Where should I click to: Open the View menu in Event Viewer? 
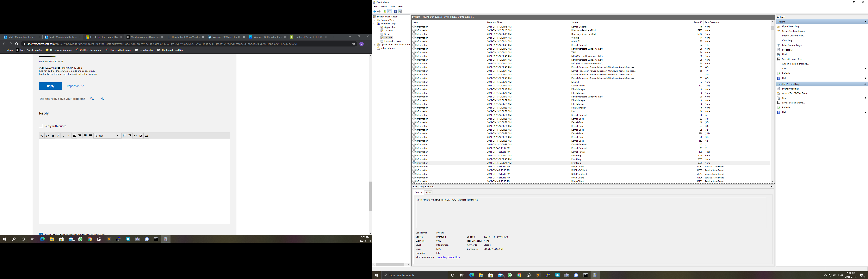(x=393, y=6)
